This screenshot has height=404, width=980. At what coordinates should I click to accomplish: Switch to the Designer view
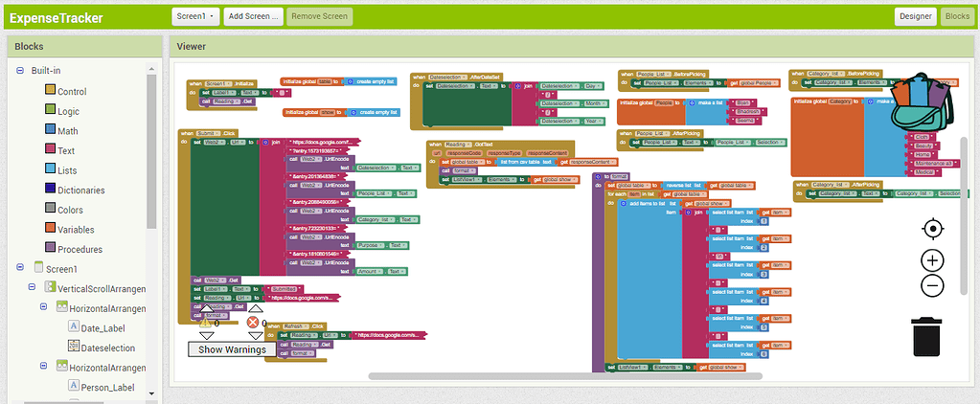point(915,16)
